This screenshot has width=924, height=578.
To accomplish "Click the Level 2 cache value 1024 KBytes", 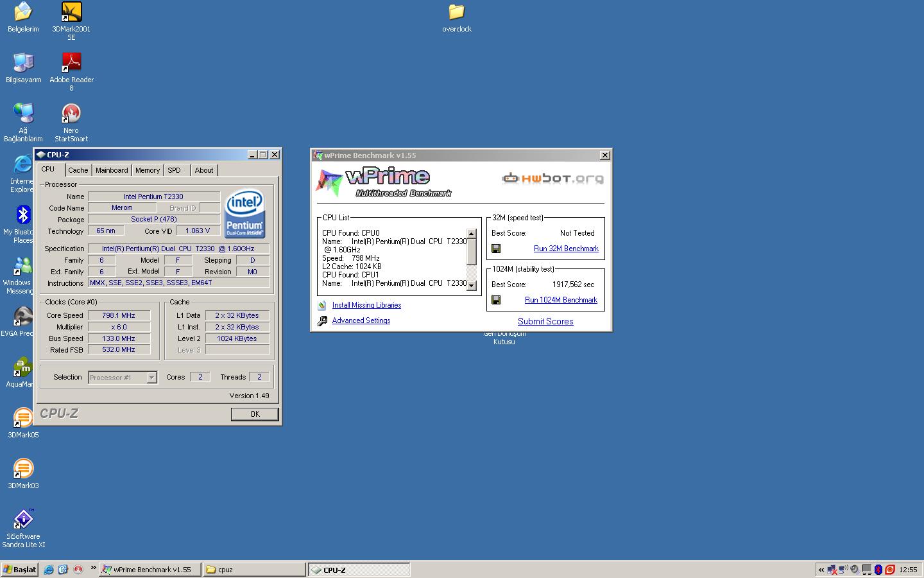I will pyautogui.click(x=237, y=338).
